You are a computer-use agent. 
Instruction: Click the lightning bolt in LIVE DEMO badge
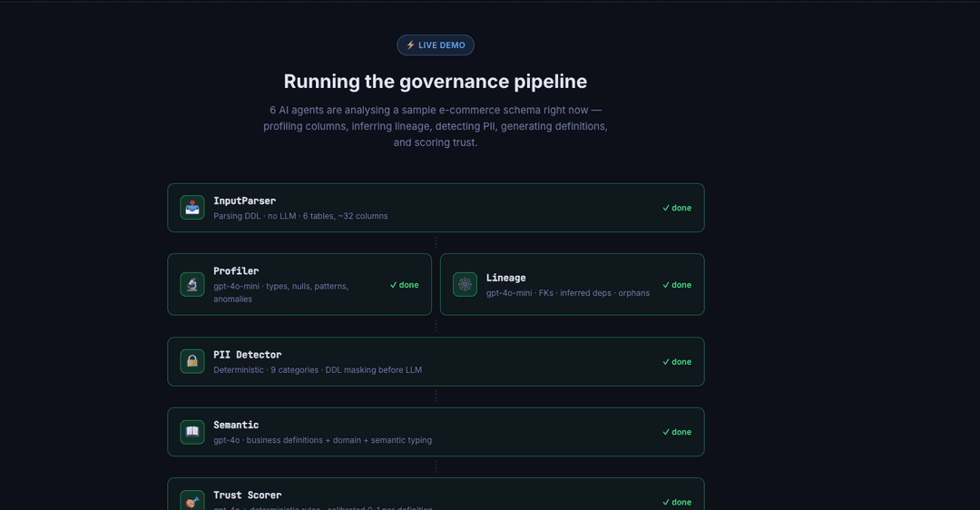click(411, 45)
